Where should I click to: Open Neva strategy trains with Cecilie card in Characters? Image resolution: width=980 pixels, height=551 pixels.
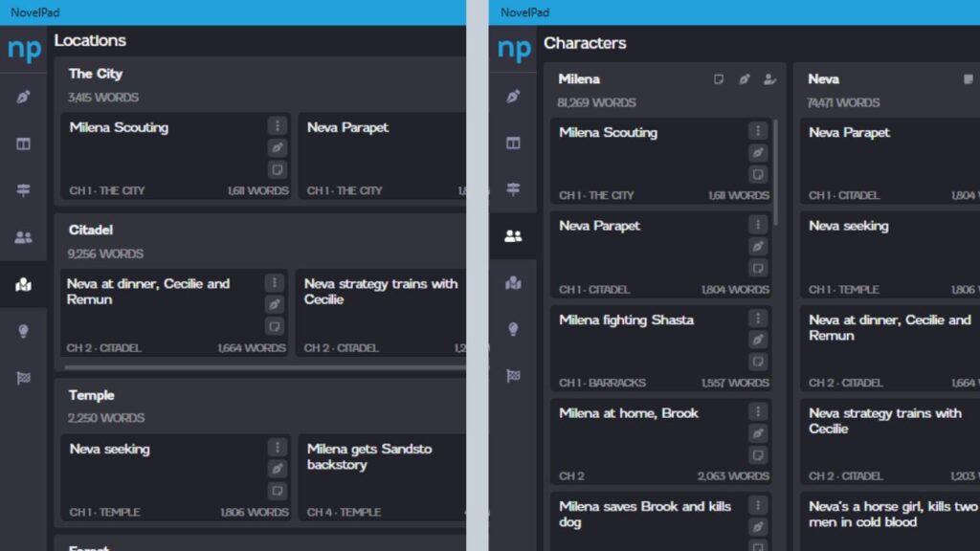890,442
